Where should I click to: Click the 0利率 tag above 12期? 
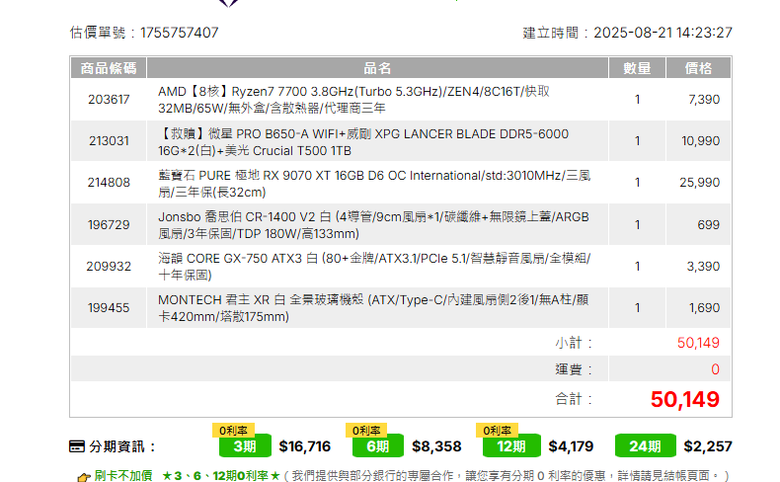point(497,430)
